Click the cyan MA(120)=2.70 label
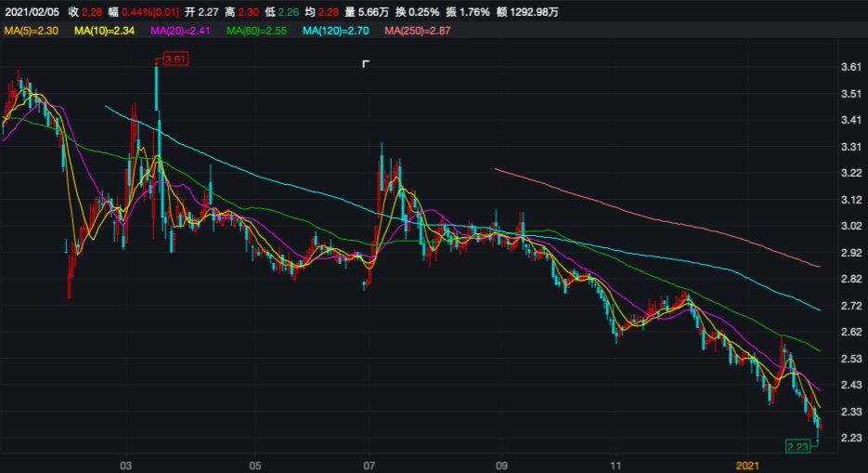 [x=339, y=32]
